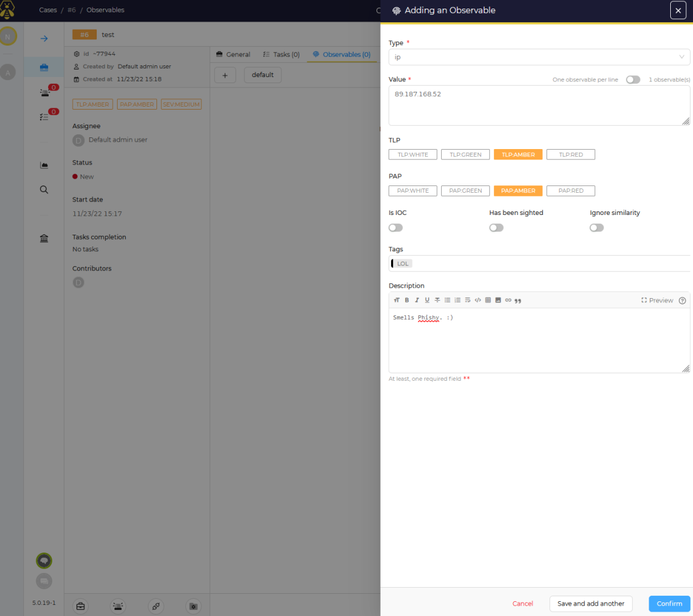Turn on One observable per line
This screenshot has height=616, width=693.
coord(633,79)
